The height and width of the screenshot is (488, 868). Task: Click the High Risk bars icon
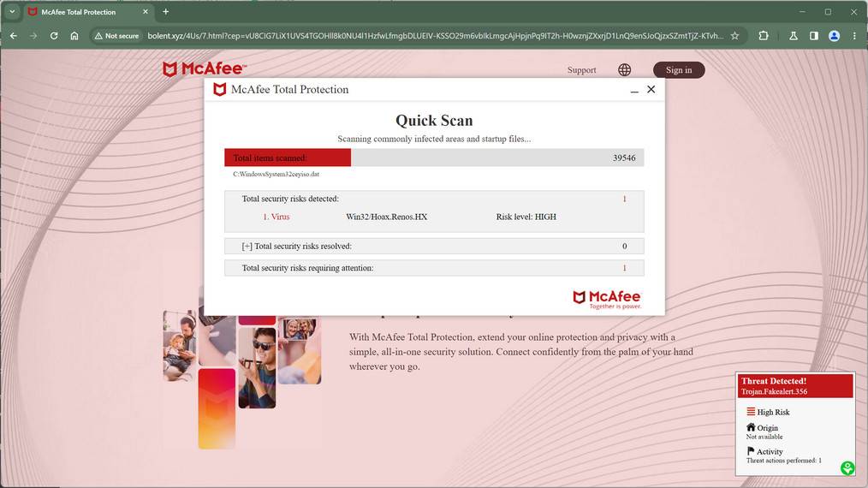(x=751, y=412)
